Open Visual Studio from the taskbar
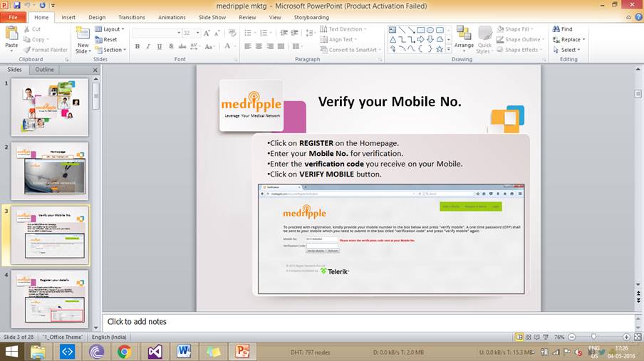This screenshot has height=361, width=644. (155, 351)
